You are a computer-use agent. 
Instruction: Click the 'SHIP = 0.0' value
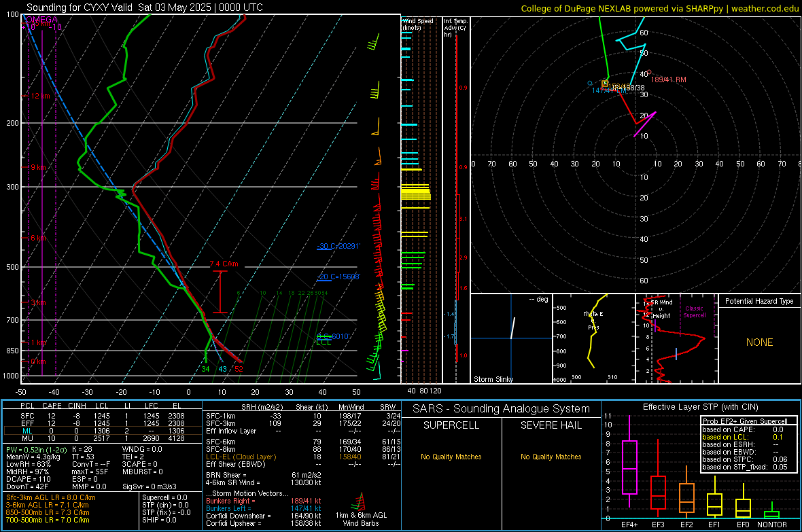pos(159,520)
